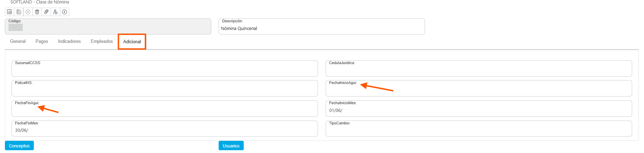Viewport: 644px width, 153px height.
Task: Click the circled back arrow icon
Action: tap(65, 12)
